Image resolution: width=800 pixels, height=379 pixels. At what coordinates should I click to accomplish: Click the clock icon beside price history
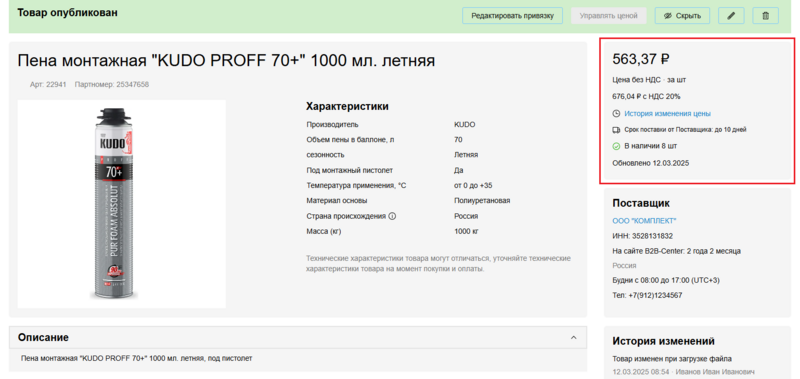[x=616, y=114]
